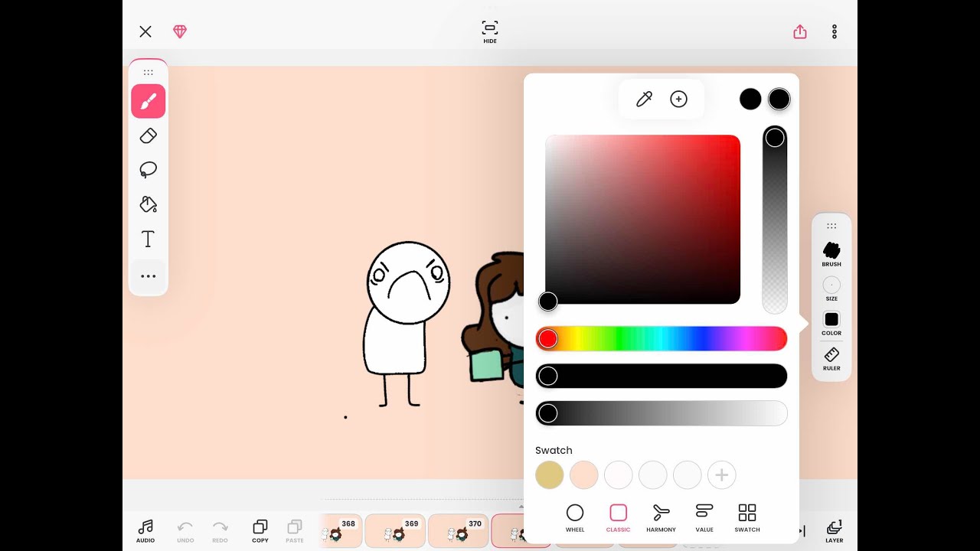This screenshot has width=980, height=551.
Task: Close the project with X icon
Action: click(145, 31)
